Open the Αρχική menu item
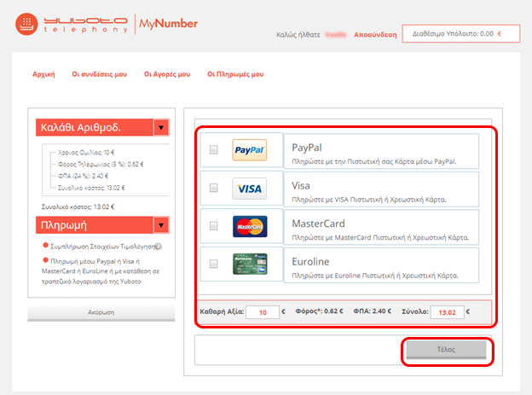 [43, 74]
